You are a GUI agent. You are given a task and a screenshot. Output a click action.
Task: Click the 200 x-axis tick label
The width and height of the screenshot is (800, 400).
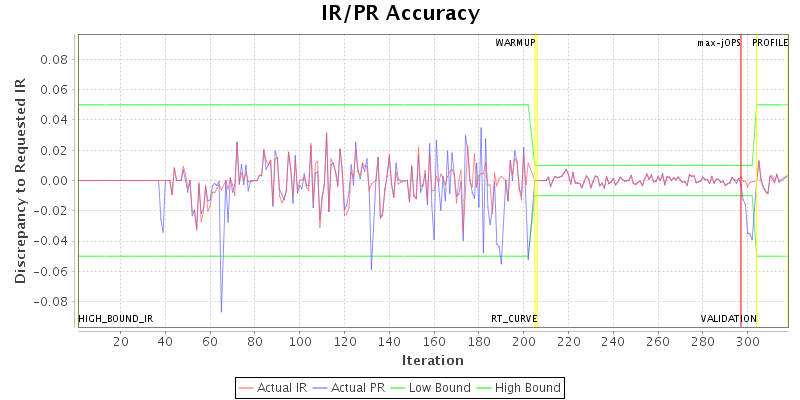(524, 342)
